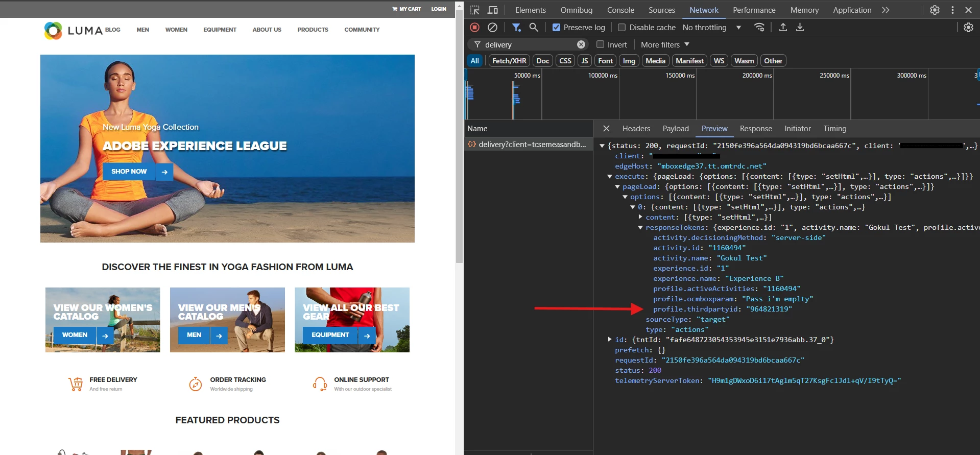Click the Equipment catalog button
The width and height of the screenshot is (980, 455).
click(x=330, y=336)
